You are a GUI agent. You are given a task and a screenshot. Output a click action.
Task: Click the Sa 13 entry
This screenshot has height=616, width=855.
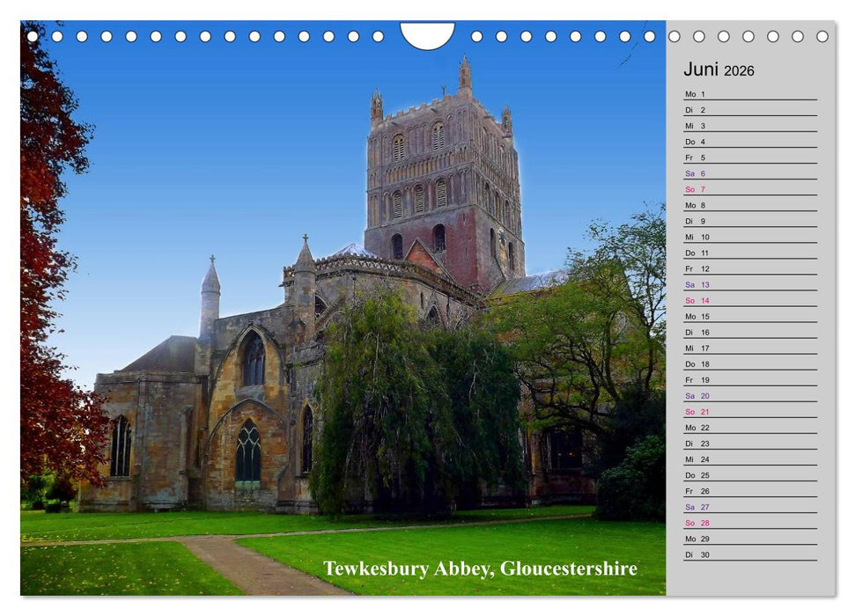point(750,284)
